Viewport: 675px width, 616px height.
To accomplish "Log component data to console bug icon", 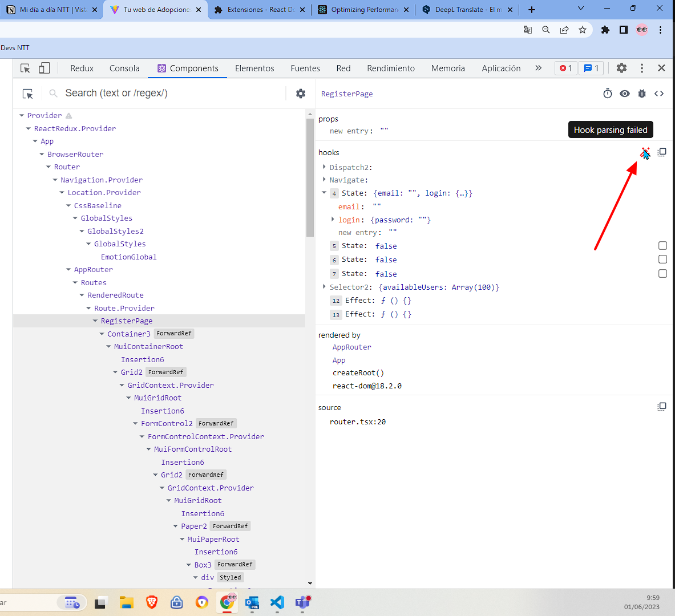I will (642, 94).
